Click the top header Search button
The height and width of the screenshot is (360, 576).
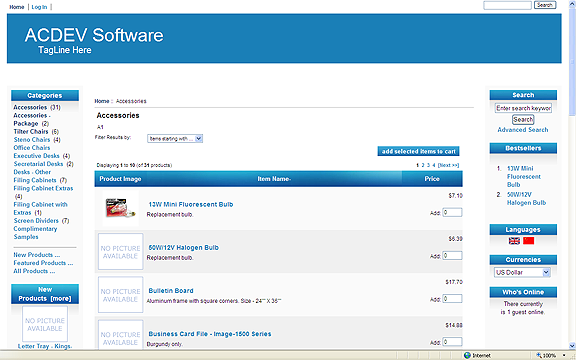point(545,5)
